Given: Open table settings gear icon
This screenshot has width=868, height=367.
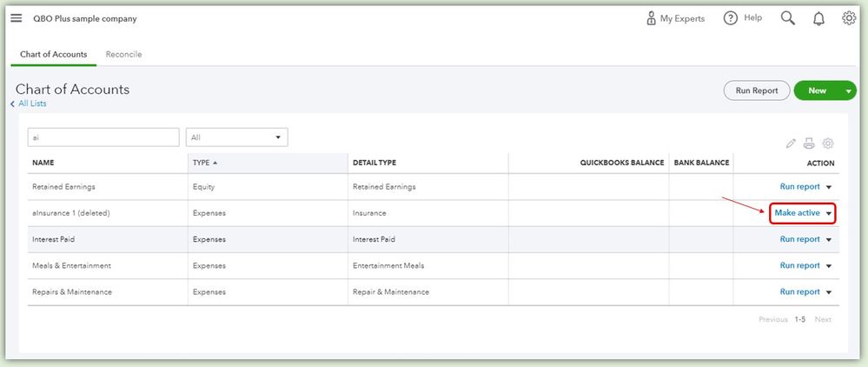Looking at the screenshot, I should pos(828,143).
